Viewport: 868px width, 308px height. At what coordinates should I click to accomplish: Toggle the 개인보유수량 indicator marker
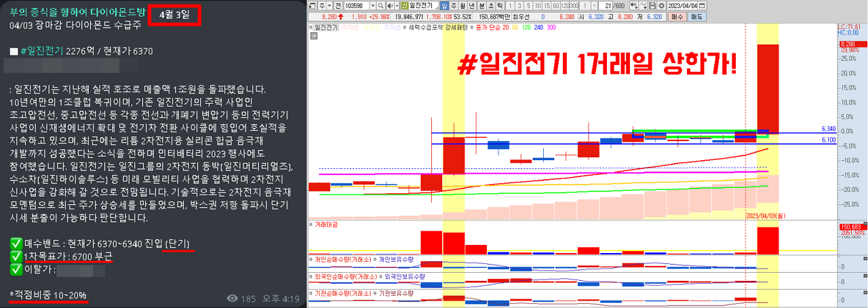coord(375,259)
